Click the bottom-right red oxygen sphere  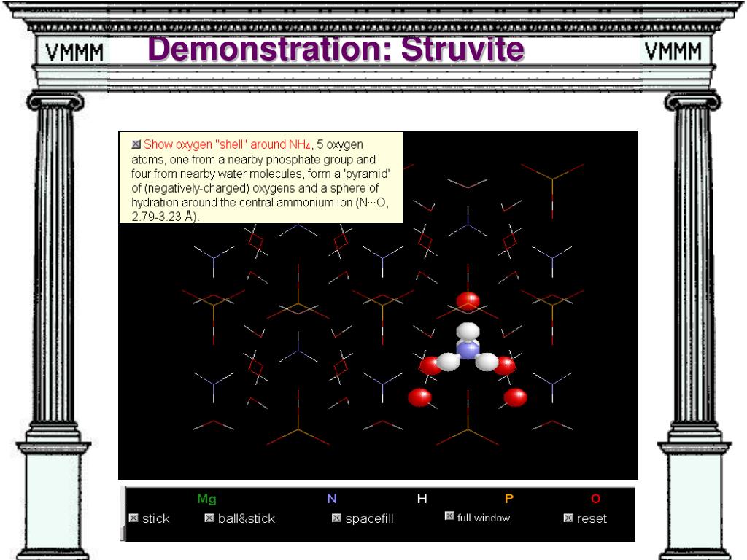515,397
